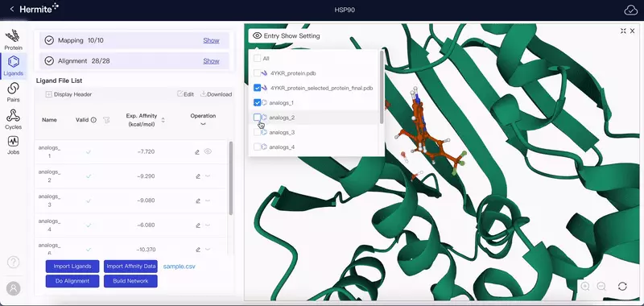Click the edit pencil for analogs_1
This screenshot has height=306, width=644.
(x=197, y=152)
